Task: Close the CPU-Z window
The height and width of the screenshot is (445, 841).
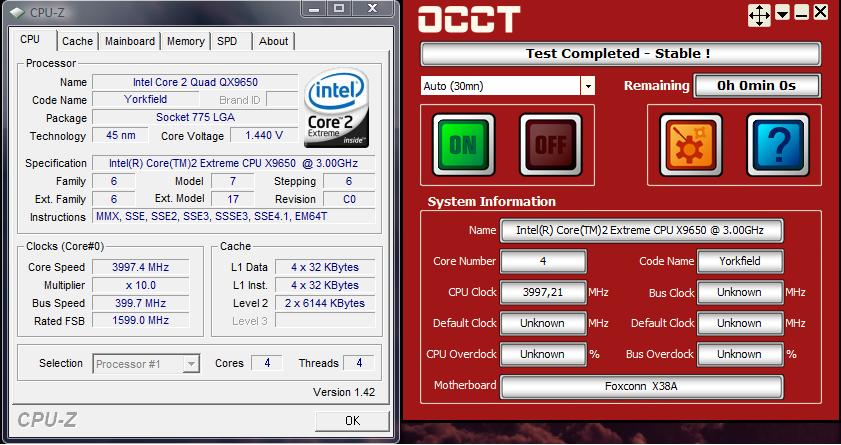Action: click(373, 8)
